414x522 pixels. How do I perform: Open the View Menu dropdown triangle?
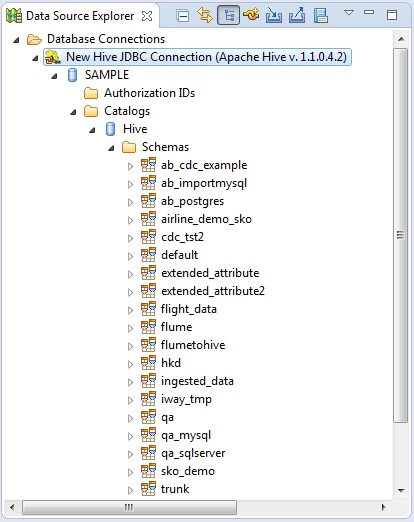[349, 13]
